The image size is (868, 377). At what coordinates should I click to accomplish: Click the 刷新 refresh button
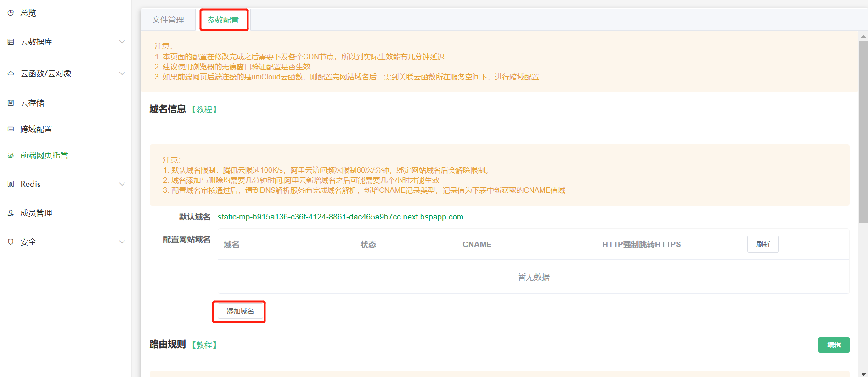point(763,244)
